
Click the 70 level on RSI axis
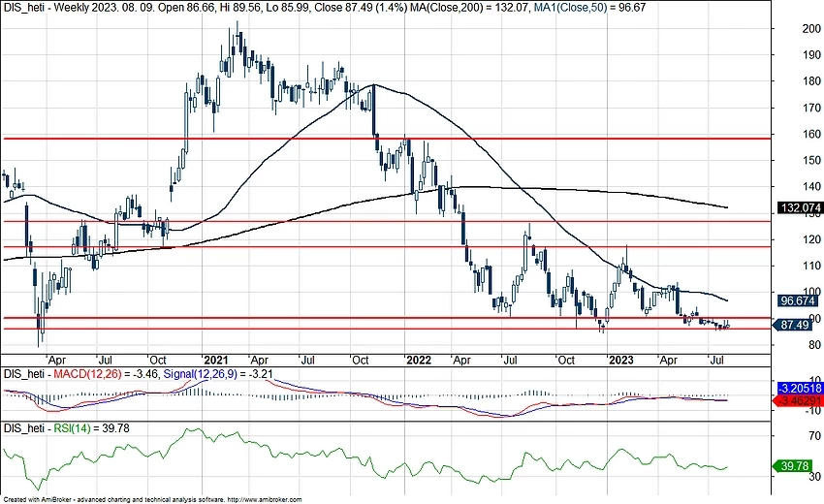(x=814, y=436)
